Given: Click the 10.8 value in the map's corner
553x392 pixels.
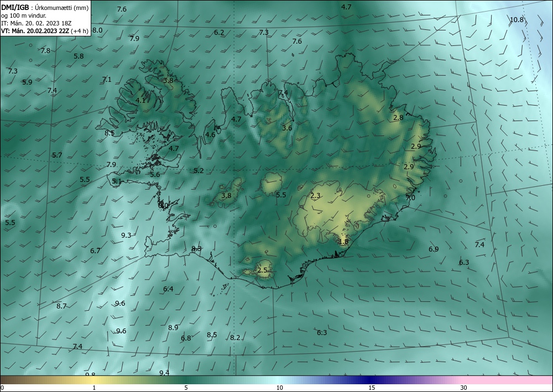Looking at the screenshot, I should point(517,20).
